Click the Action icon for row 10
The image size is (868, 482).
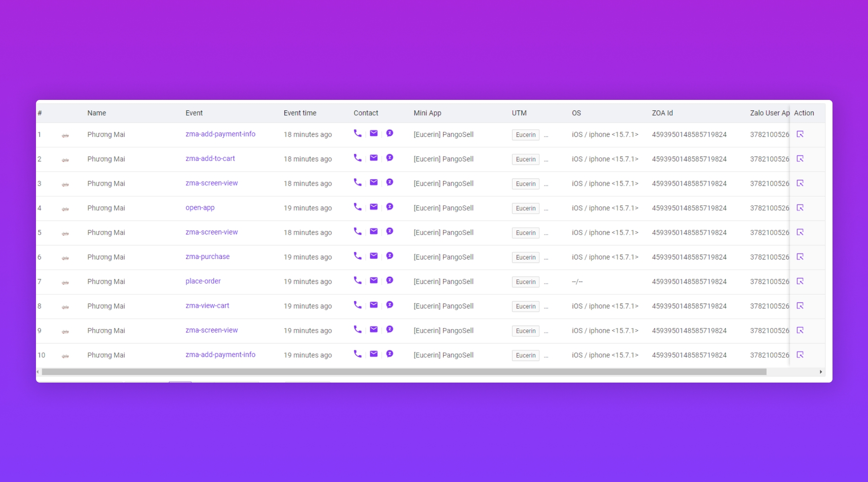point(800,355)
